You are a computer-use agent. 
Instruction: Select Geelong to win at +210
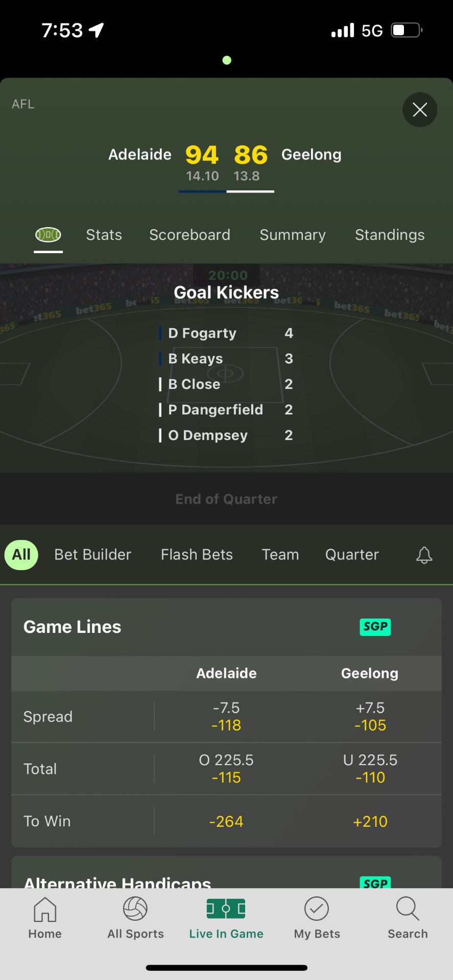click(x=370, y=821)
